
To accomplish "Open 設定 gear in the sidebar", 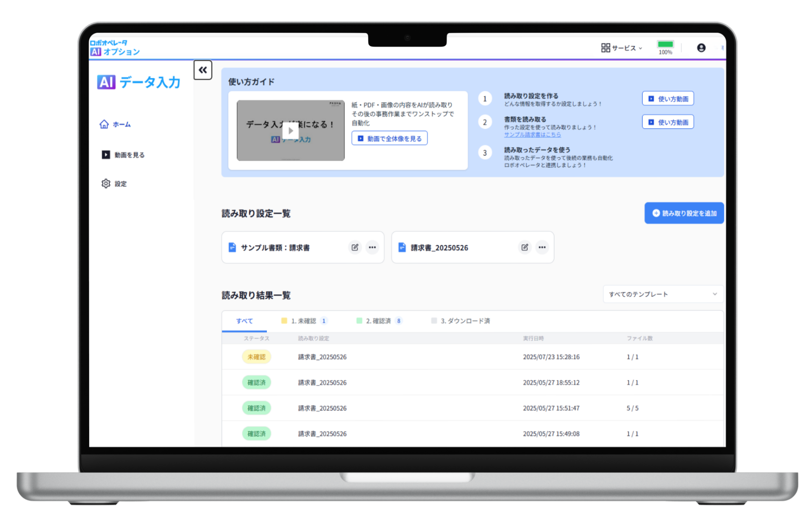I will 106,184.
